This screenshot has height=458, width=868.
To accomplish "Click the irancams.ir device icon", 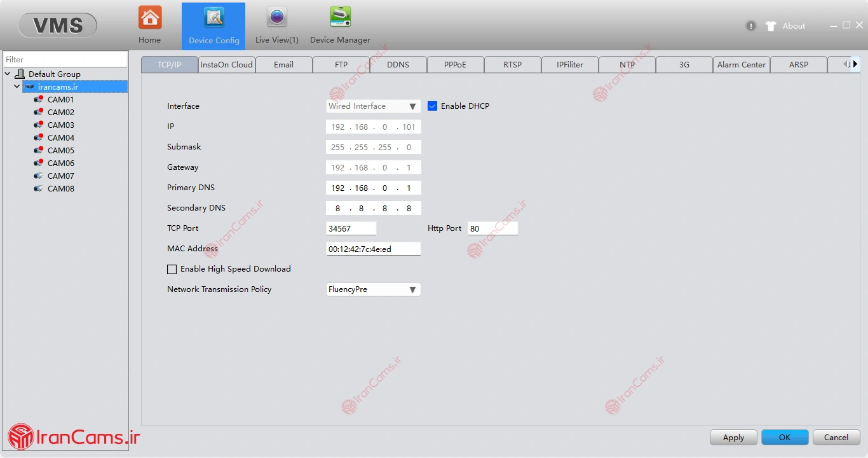I will (30, 87).
